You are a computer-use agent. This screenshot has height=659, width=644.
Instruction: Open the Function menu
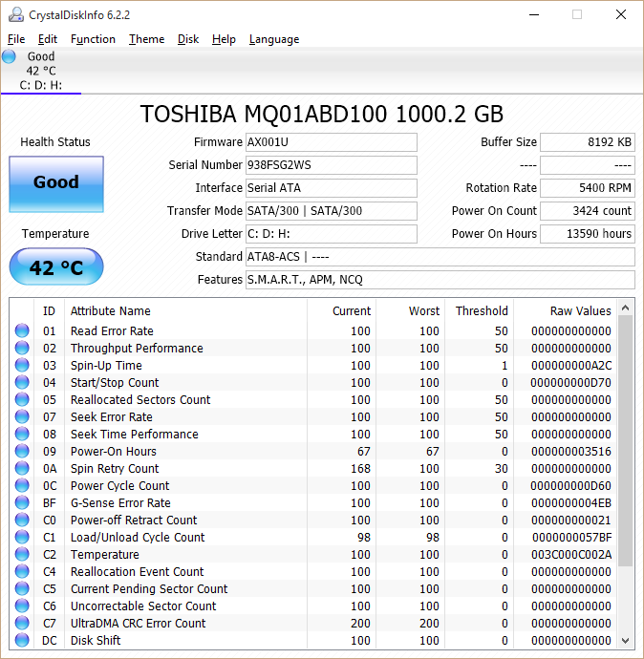point(93,39)
